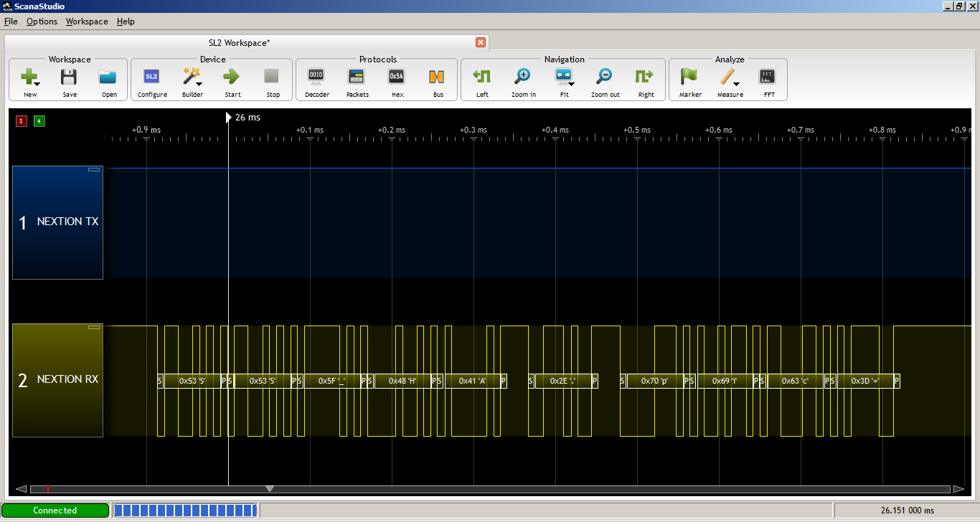980x522 pixels.
Task: Start the device acquisition
Action: coord(232,80)
